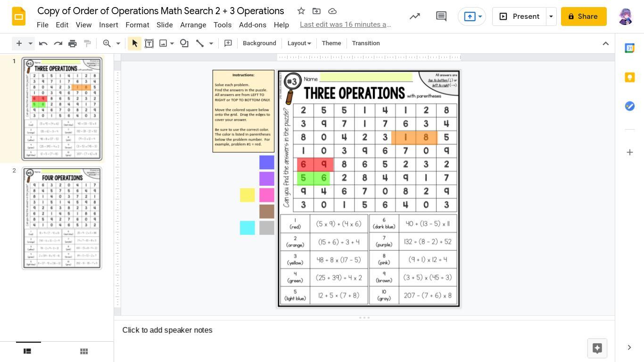Open the Present options dropdown arrow
The height and width of the screenshot is (362, 644).
click(551, 16)
